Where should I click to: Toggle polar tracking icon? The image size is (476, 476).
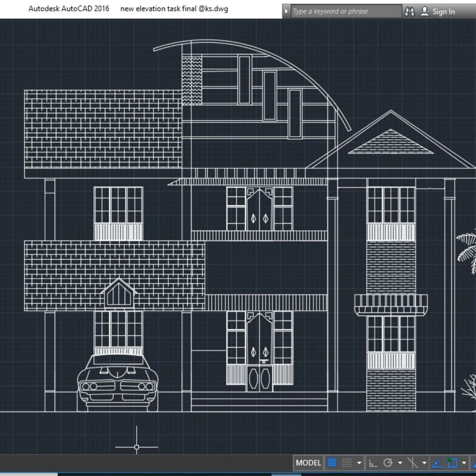(388, 463)
